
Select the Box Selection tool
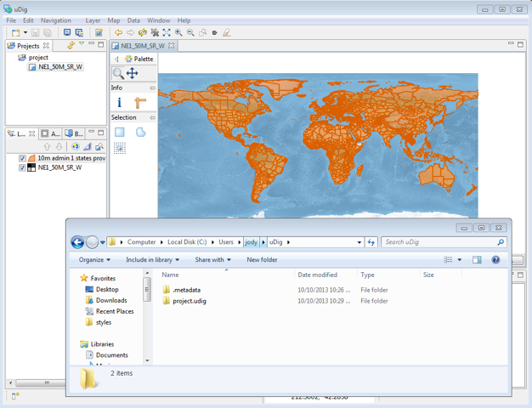[x=120, y=132]
